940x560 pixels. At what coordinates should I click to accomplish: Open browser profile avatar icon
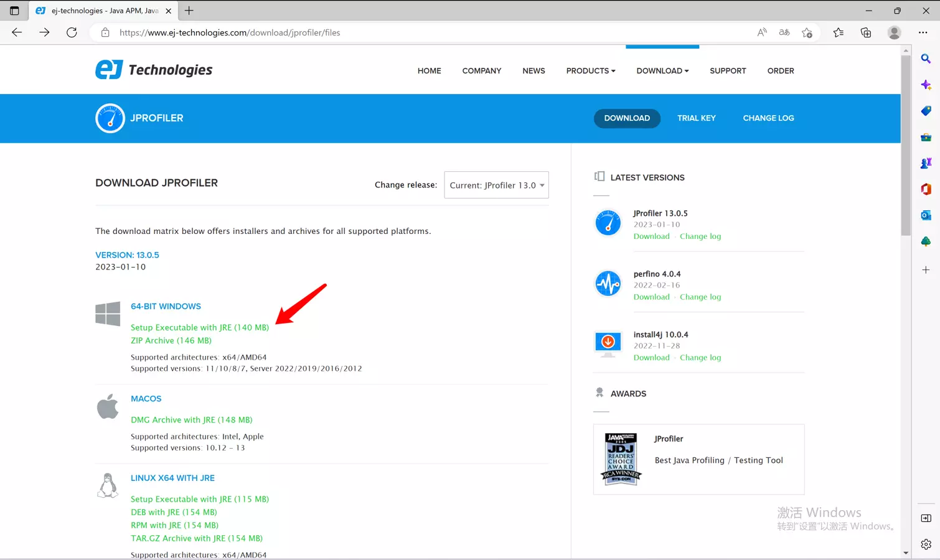click(x=894, y=32)
